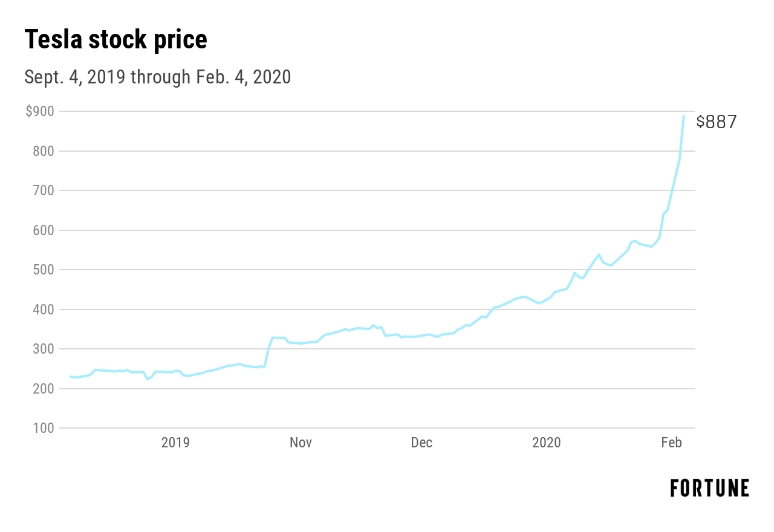The width and height of the screenshot is (774, 532).
Task: Click the 700 y-axis label
Action: click(x=44, y=190)
